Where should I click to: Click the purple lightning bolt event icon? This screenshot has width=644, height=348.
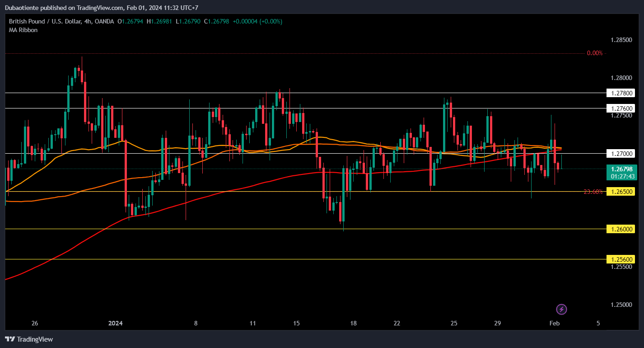pyautogui.click(x=561, y=310)
